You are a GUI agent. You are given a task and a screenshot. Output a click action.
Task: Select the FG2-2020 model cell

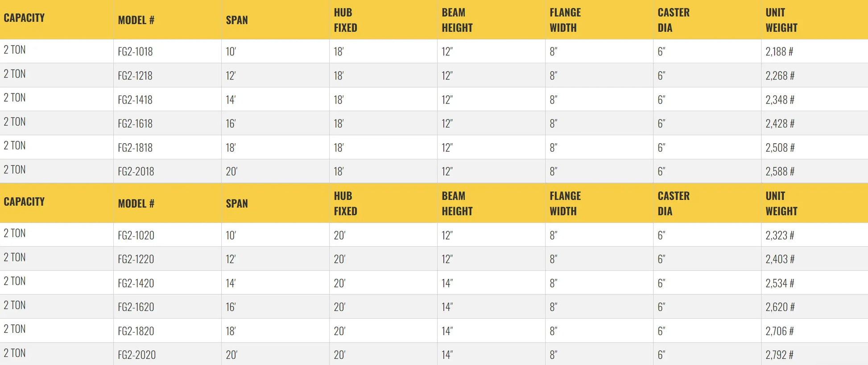pos(137,355)
